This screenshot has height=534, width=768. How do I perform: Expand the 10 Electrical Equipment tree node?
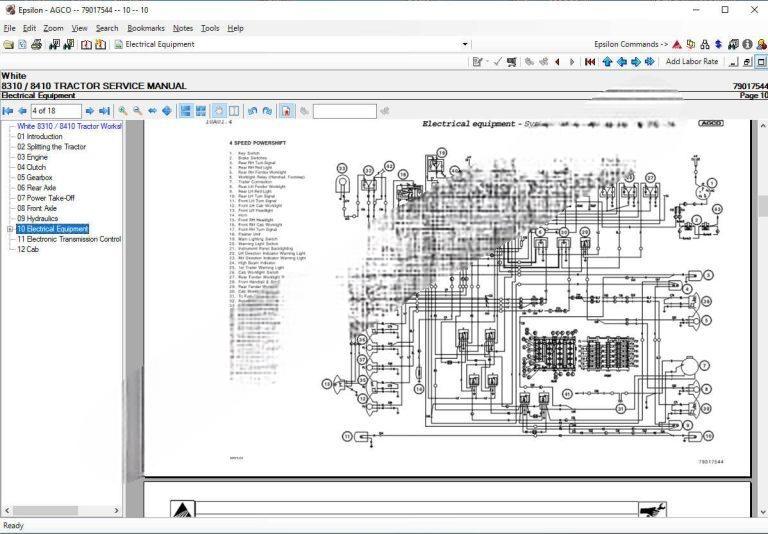point(10,229)
